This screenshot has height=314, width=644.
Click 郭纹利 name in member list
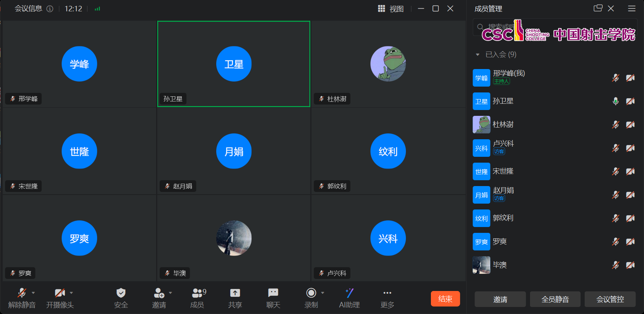point(503,218)
